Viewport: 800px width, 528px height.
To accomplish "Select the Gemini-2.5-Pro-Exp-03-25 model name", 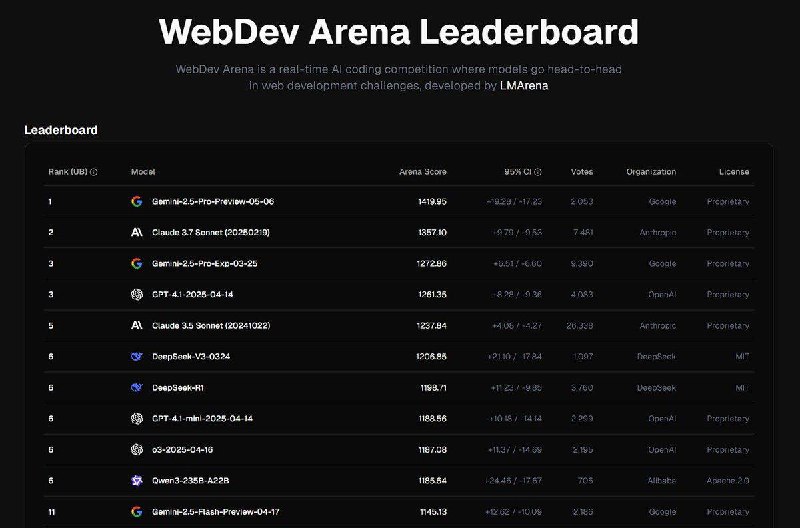I will (x=205, y=264).
